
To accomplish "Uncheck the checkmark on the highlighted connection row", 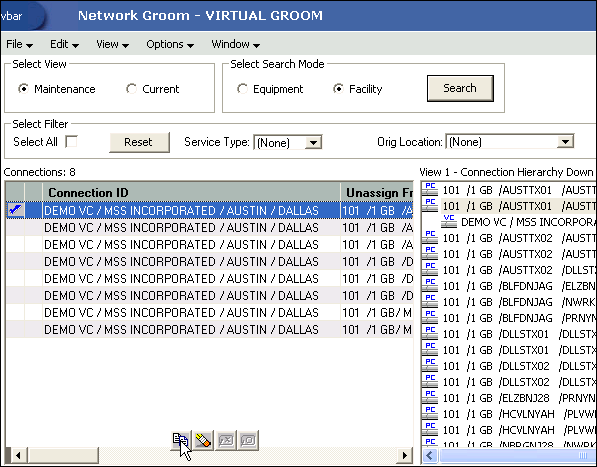I will (15, 210).
